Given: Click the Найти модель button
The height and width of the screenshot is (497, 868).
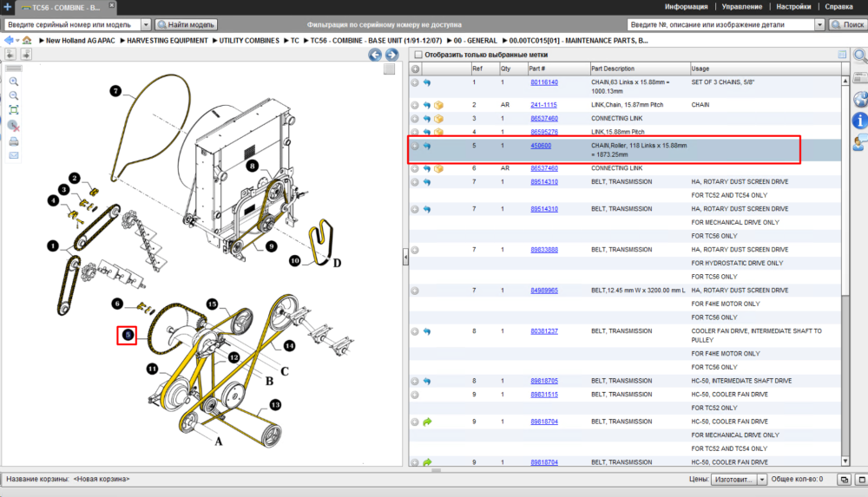Looking at the screenshot, I should 186,24.
